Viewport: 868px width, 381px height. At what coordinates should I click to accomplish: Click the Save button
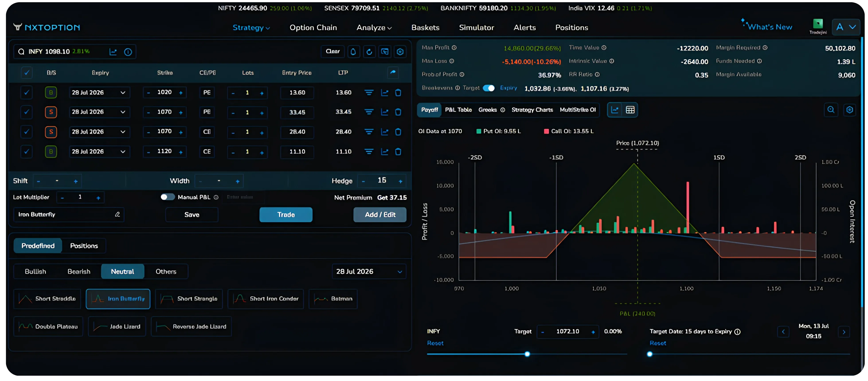tap(192, 215)
